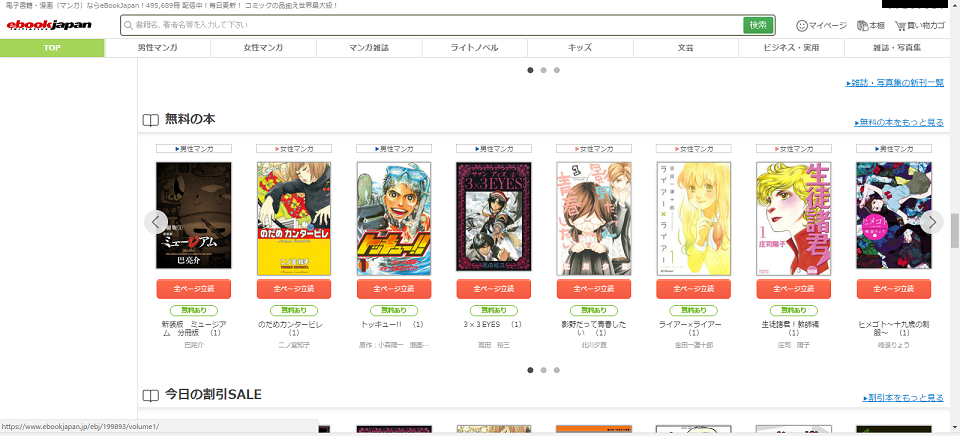Select first dot of top carousel pager
The image size is (960, 436).
click(x=530, y=70)
